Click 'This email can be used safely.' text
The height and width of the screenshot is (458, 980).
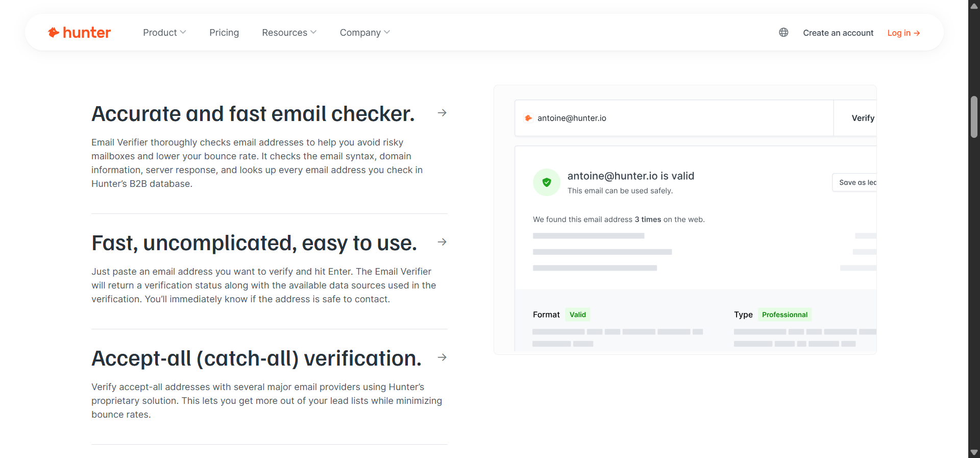[x=620, y=190]
